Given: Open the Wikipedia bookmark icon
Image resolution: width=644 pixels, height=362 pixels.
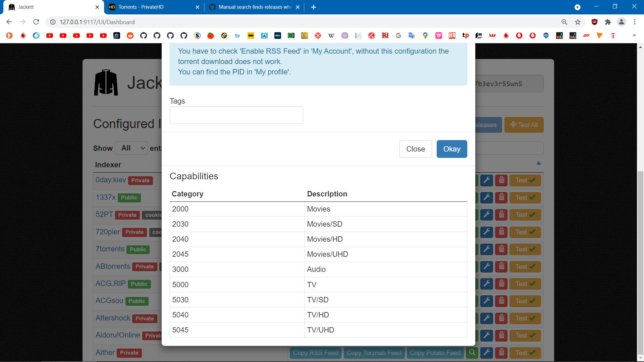Looking at the screenshot, I should [331, 36].
